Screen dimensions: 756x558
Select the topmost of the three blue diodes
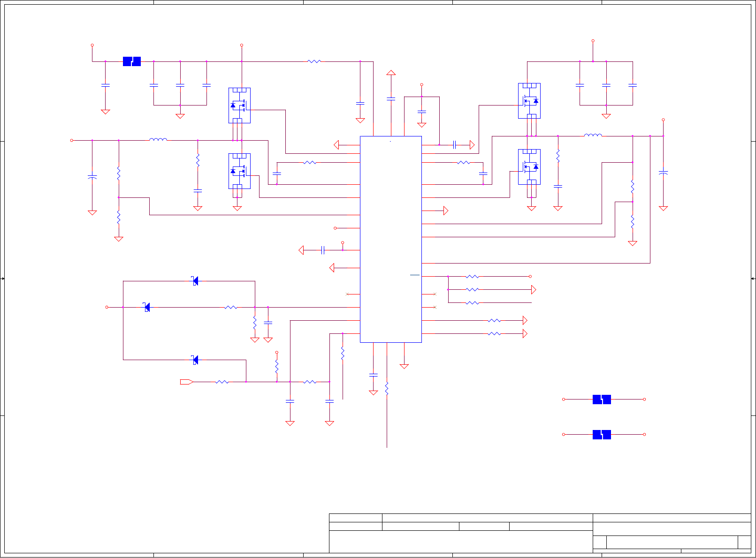[195, 281]
